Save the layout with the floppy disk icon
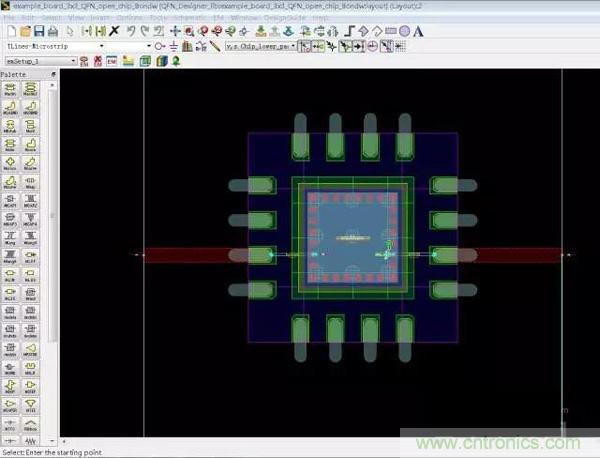This screenshot has height=458, width=600. tap(37, 32)
